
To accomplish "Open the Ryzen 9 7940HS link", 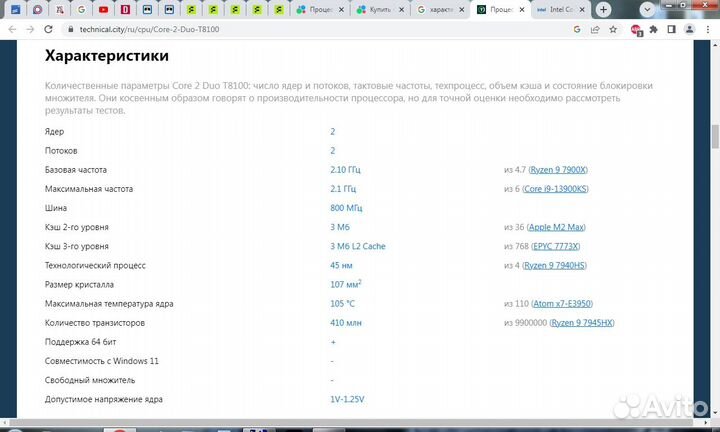I will point(554,265).
